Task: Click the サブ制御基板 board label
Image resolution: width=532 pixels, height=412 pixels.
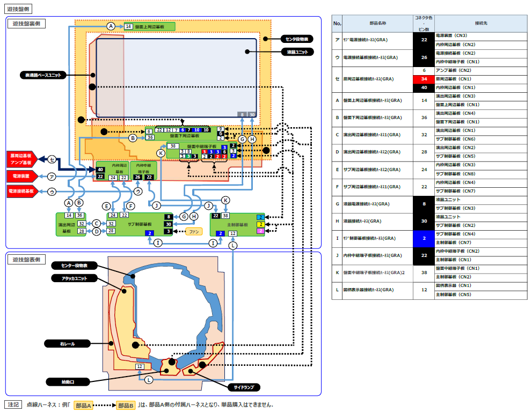Action: coord(140,224)
